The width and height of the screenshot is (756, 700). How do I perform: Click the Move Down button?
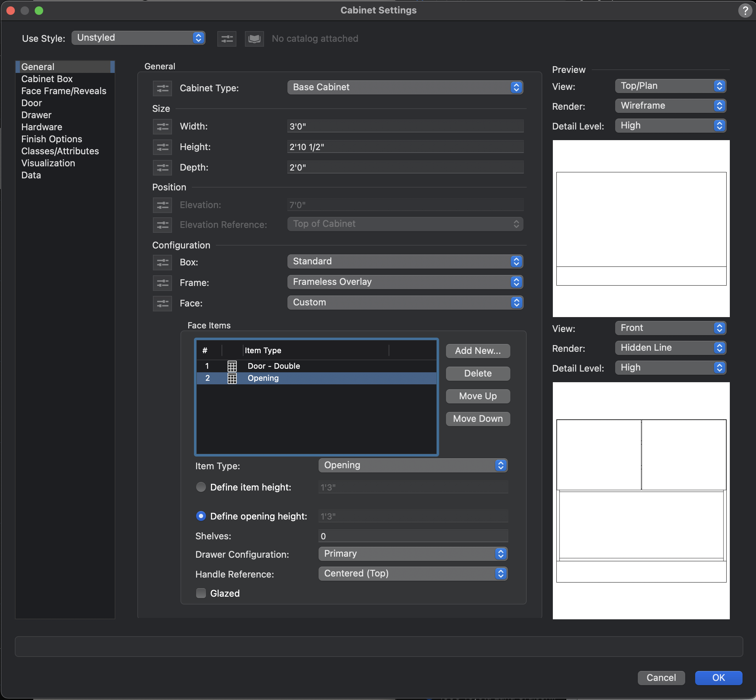coord(477,419)
